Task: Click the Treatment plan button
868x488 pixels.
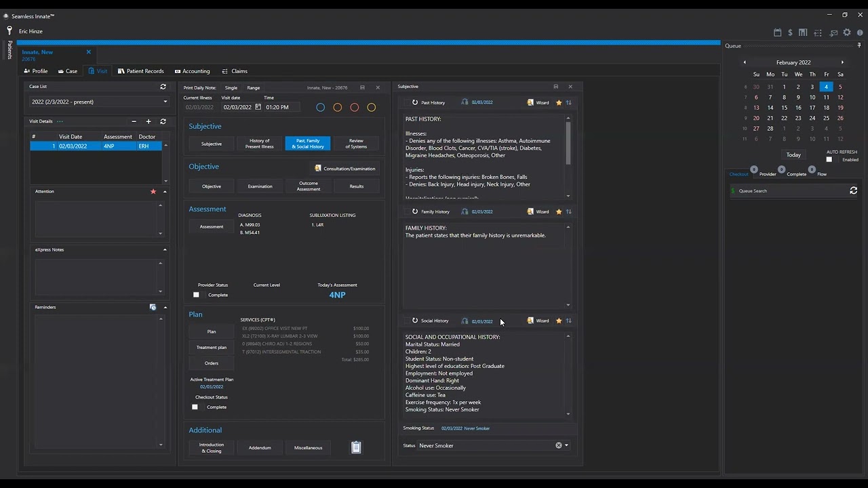Action: (212, 347)
